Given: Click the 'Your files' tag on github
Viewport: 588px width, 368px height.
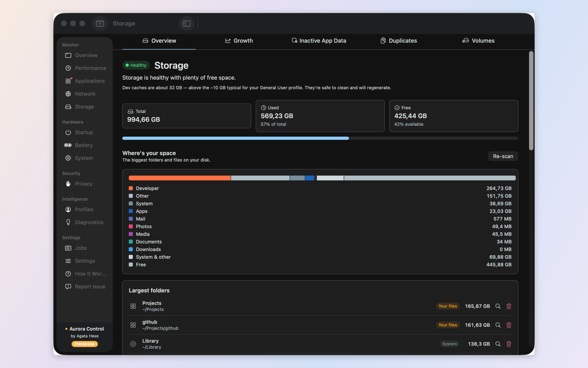Looking at the screenshot, I should point(448,325).
